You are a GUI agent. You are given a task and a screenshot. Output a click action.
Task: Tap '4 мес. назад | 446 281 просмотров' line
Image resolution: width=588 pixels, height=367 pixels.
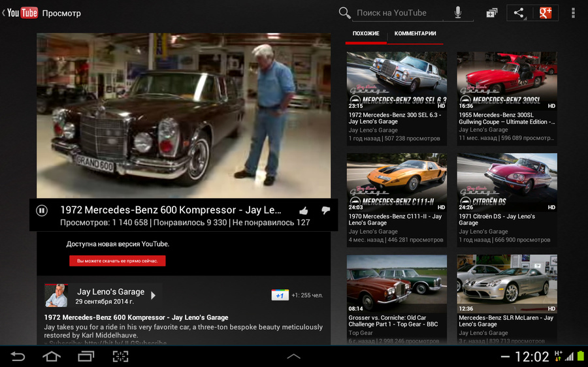coord(396,240)
